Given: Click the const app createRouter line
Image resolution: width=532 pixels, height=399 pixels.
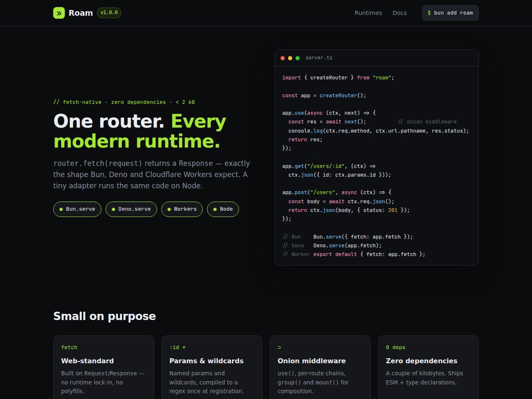Looking at the screenshot, I should [x=324, y=96].
